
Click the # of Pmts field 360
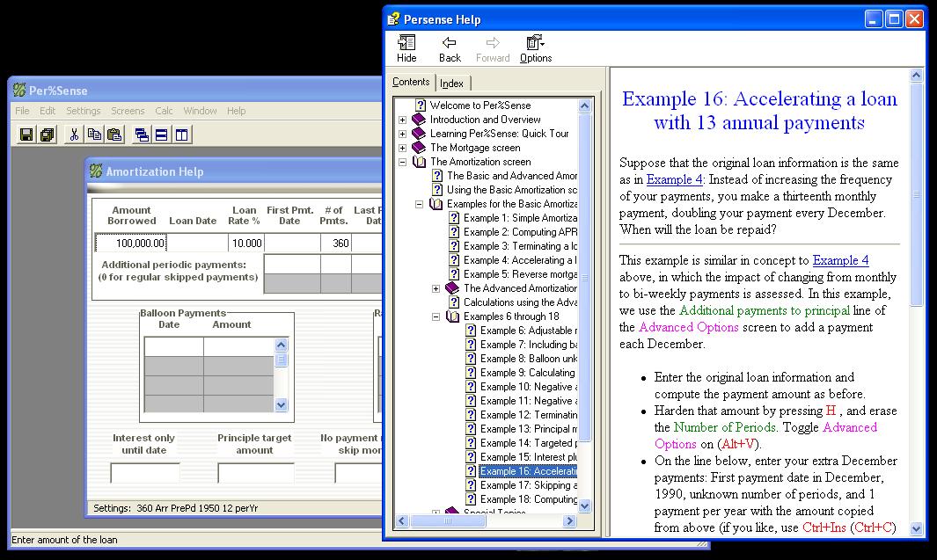pos(336,243)
